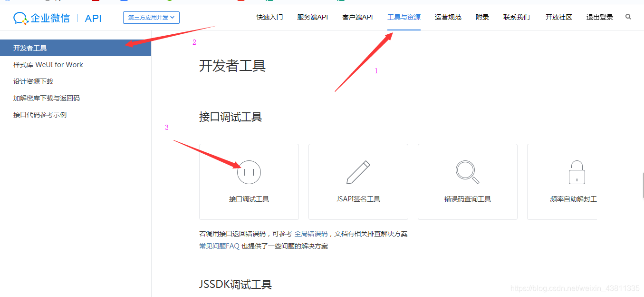Screen dimensions: 644x297
Task: Click the 接口调试工具 card label
Action: (x=249, y=199)
